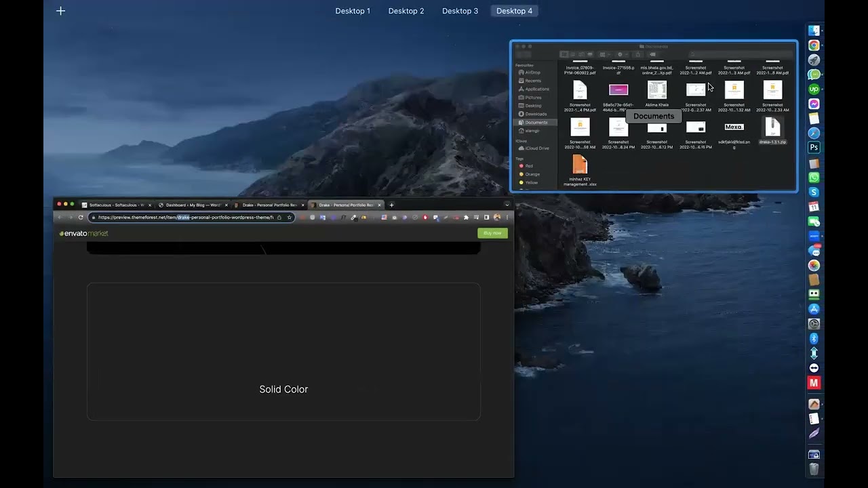The width and height of the screenshot is (868, 488).
Task: Select the drake-1.3.1.zip file
Action: click(x=772, y=131)
